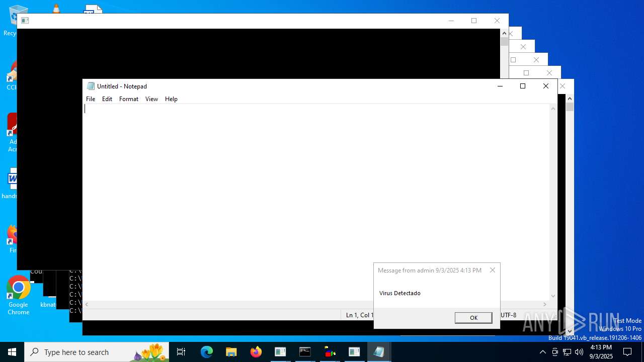Minimize the Untitled - Notepad window

(500, 86)
